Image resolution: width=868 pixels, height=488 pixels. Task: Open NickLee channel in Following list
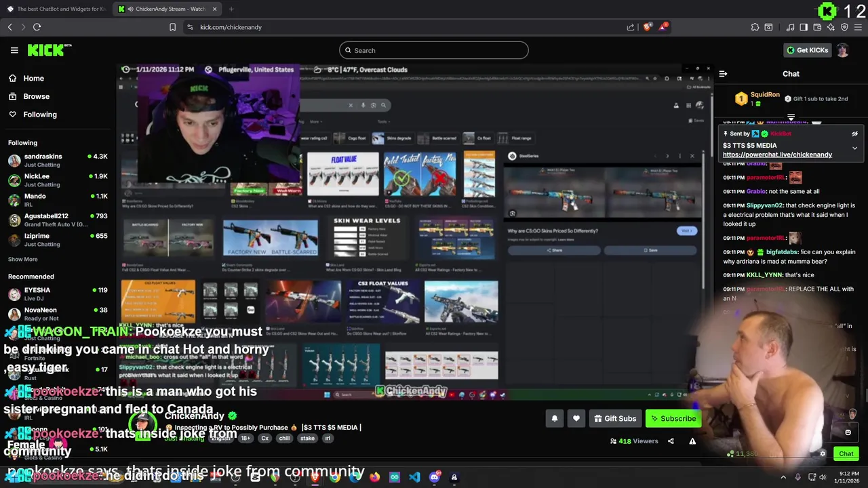[x=58, y=180]
